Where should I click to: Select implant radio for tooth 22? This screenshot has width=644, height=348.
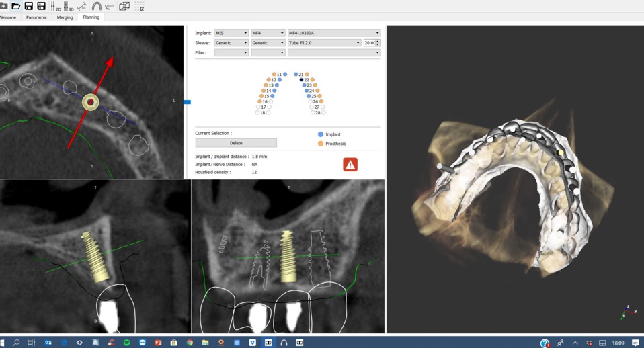(x=301, y=80)
